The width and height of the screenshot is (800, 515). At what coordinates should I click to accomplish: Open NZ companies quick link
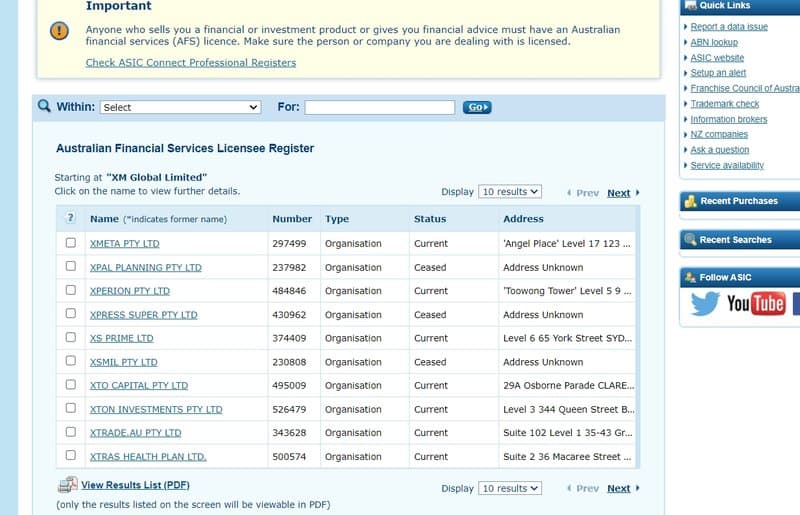tap(719, 134)
